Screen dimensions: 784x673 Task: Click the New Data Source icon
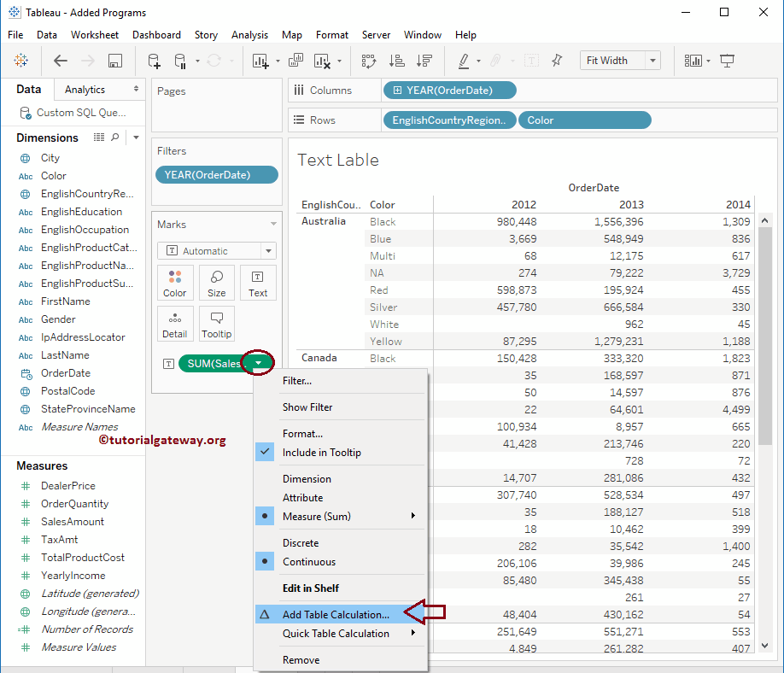pos(154,61)
